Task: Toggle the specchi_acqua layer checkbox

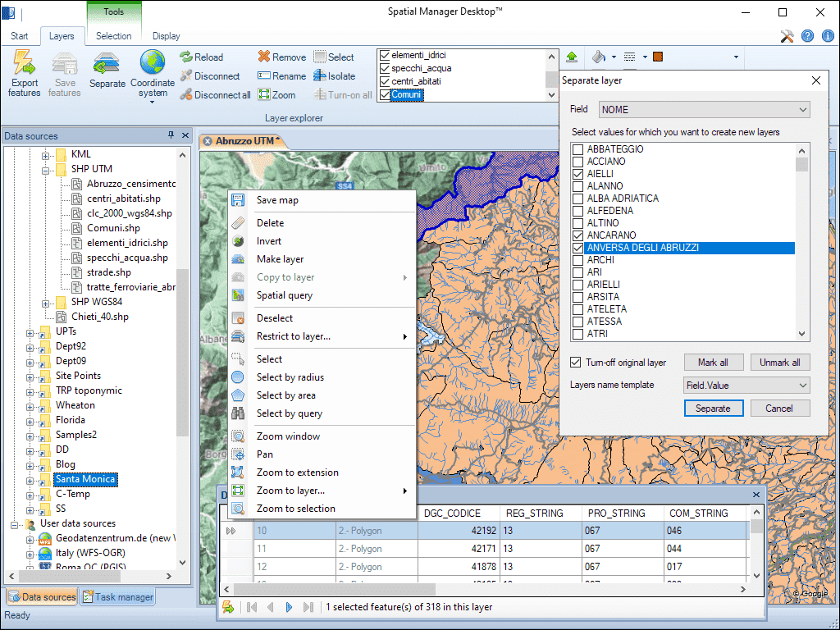Action: tap(384, 68)
